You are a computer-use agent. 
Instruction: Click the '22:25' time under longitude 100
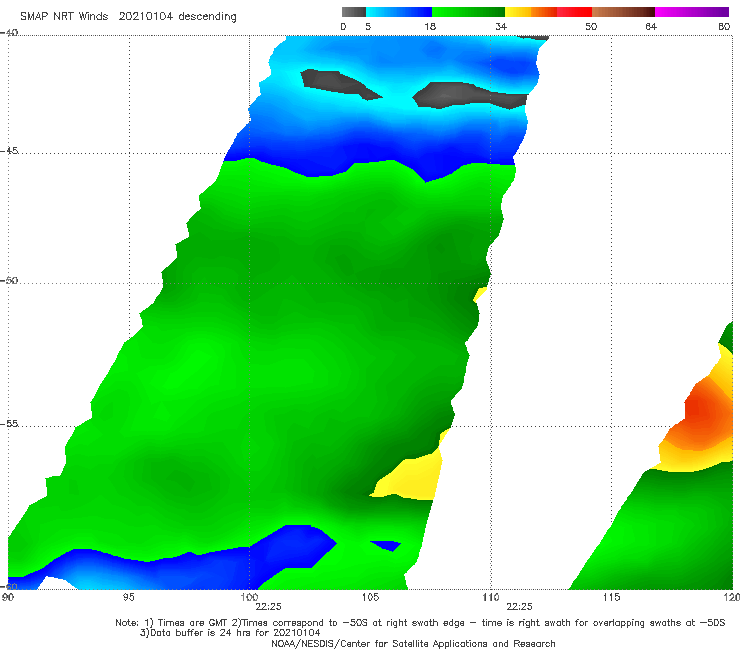(x=268, y=607)
